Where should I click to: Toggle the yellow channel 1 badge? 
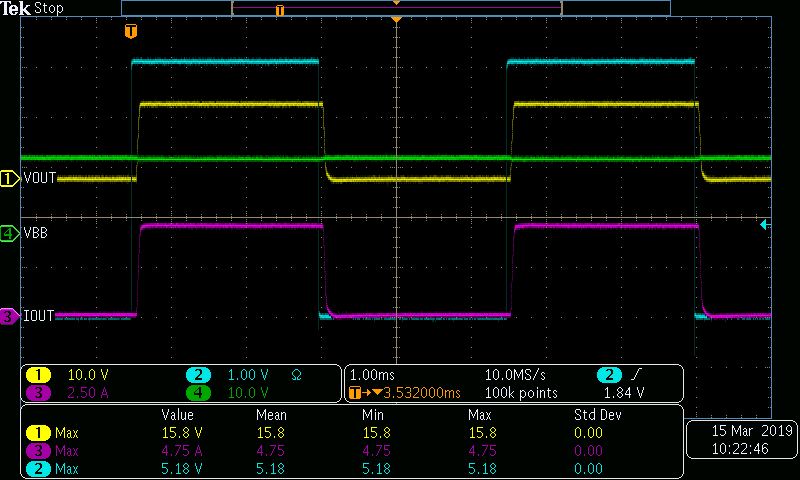(x=37, y=375)
